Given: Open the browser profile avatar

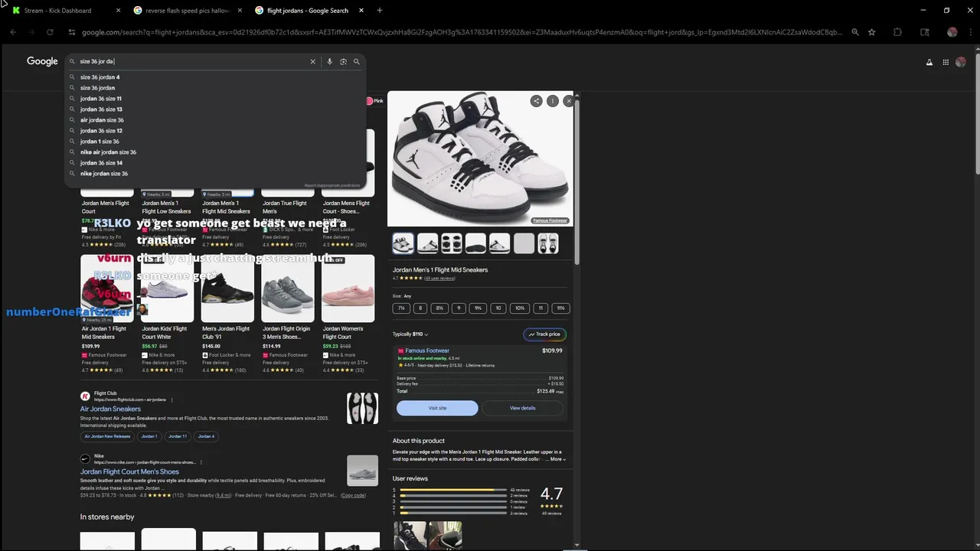Looking at the screenshot, I should [x=952, y=32].
